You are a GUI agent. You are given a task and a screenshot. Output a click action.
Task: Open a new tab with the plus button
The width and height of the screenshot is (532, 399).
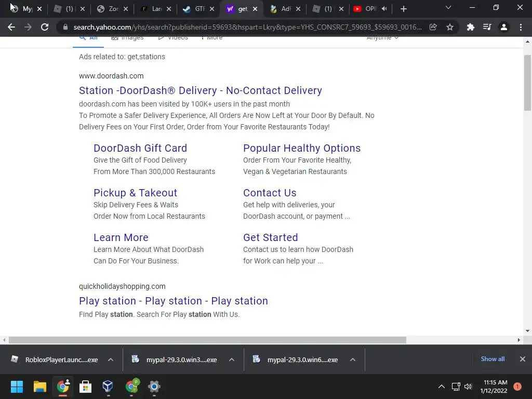(x=403, y=9)
